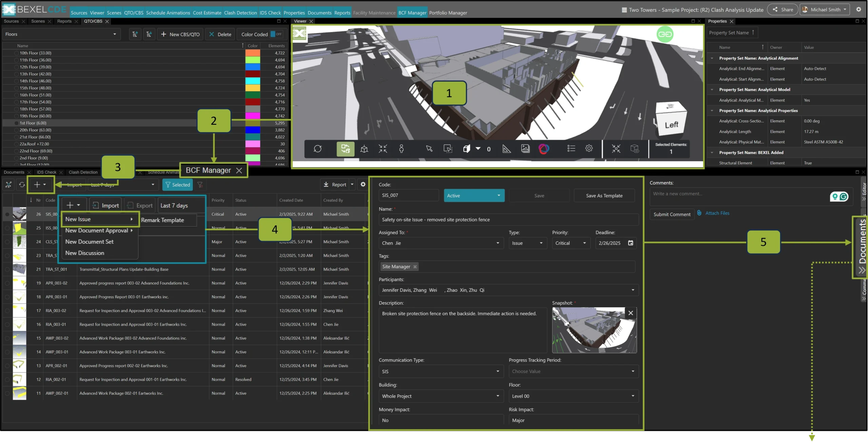This screenshot has width=868, height=448.
Task: Open Progress Tracking Period Choose Value dropdown
Action: (573, 371)
